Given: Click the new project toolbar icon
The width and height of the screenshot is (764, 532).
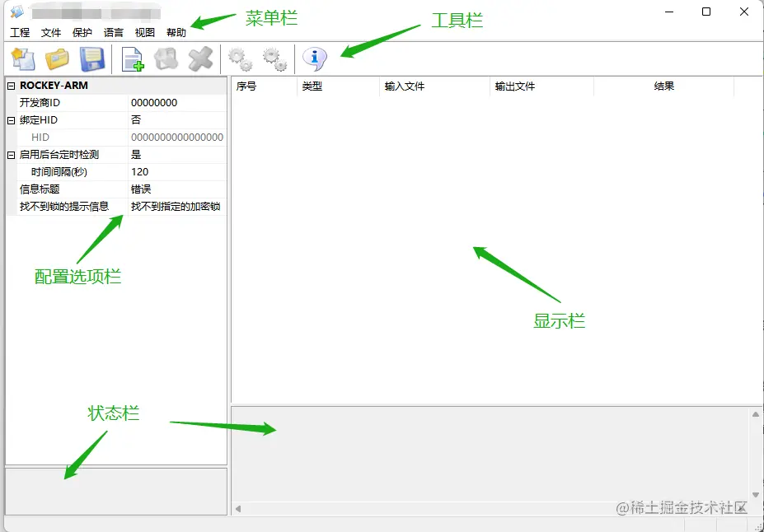Looking at the screenshot, I should 23,59.
